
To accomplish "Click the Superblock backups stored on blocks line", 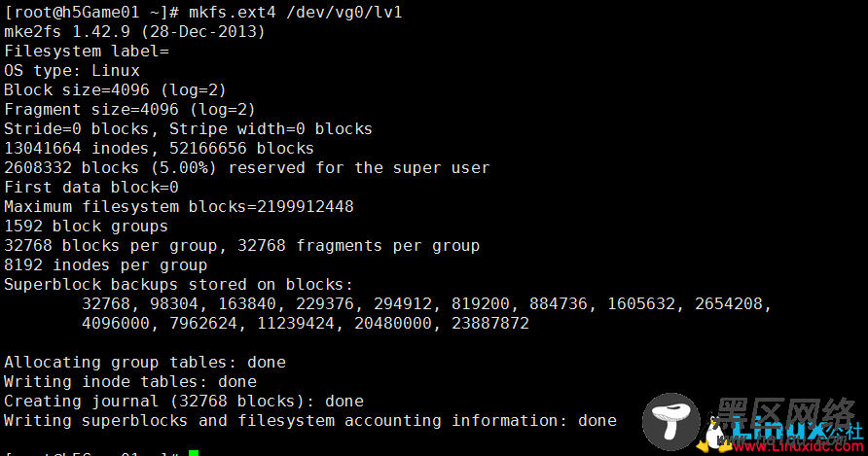I will point(178,285).
